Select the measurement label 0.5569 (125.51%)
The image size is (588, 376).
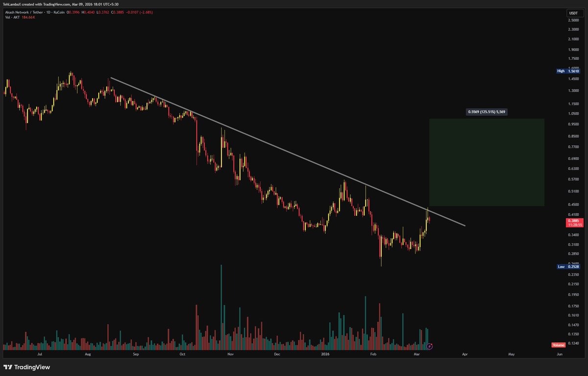click(x=487, y=112)
